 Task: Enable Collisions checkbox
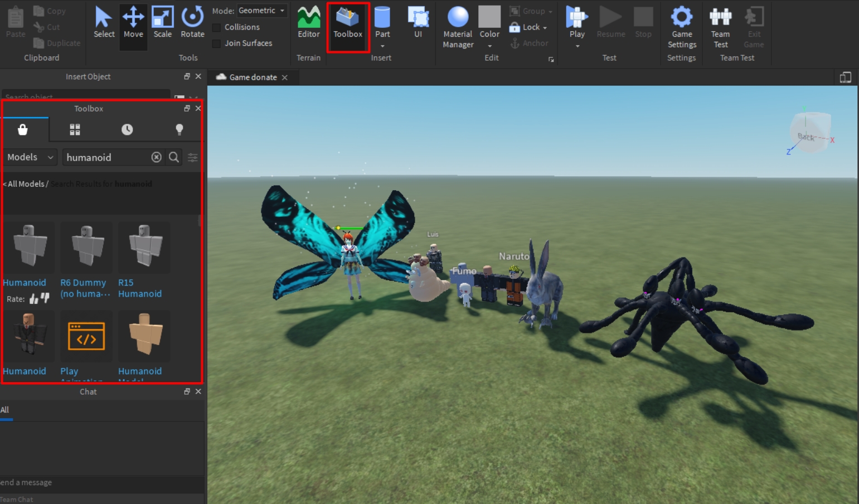217,27
